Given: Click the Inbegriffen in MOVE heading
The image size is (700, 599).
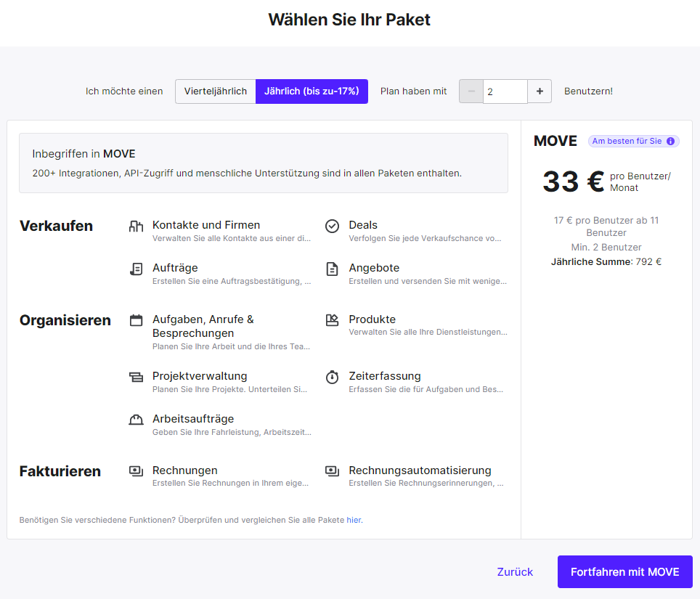Looking at the screenshot, I should 84,153.
